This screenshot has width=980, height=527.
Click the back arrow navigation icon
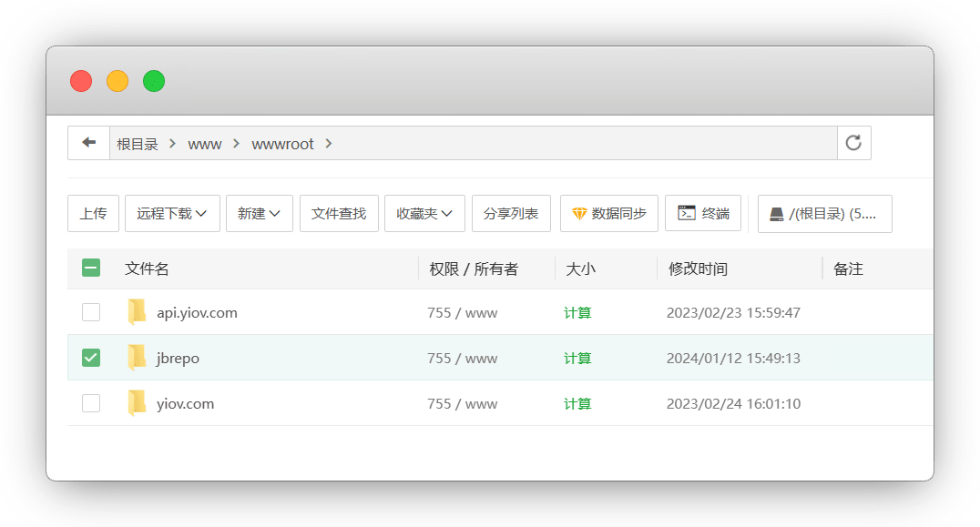tap(88, 143)
